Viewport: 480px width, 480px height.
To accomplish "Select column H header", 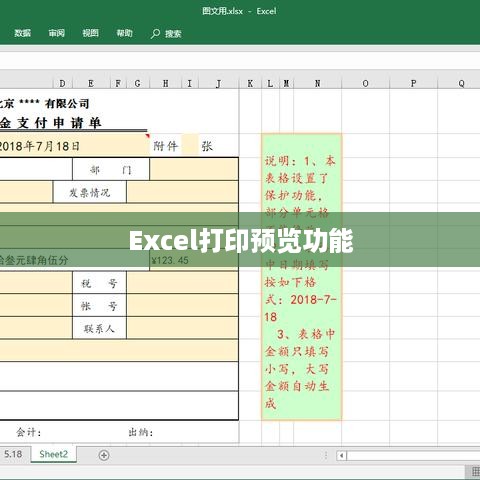I will point(165,83).
